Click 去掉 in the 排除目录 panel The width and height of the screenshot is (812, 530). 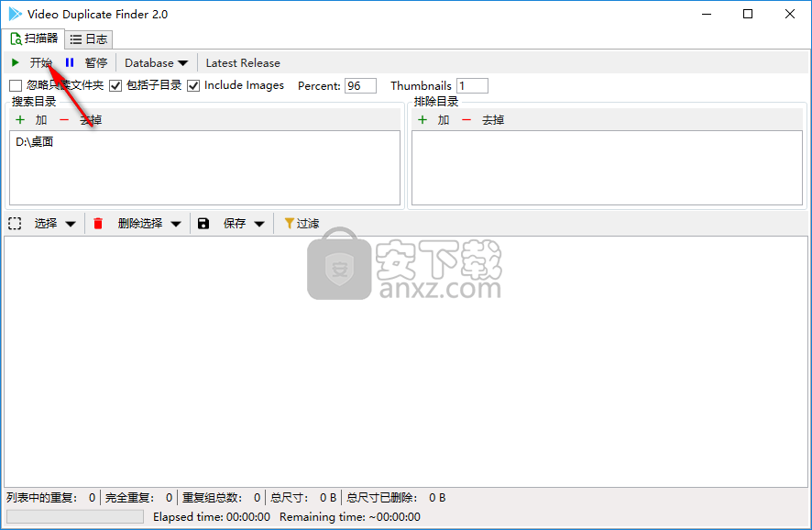pos(493,120)
